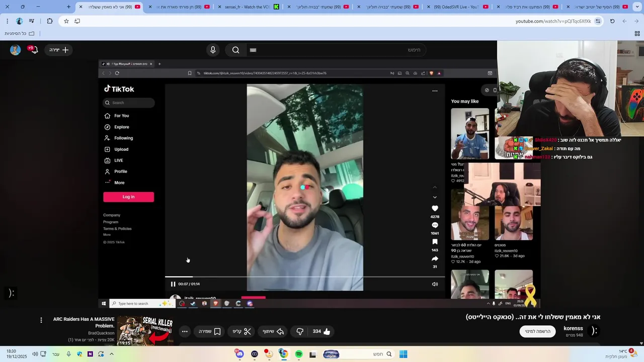Open the on-screen keyboard icon in search box
The width and height of the screenshot is (644, 362).
(253, 50)
